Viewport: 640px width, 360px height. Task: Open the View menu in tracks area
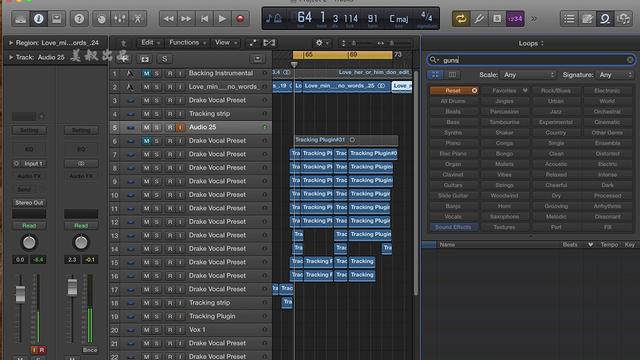tap(225, 42)
